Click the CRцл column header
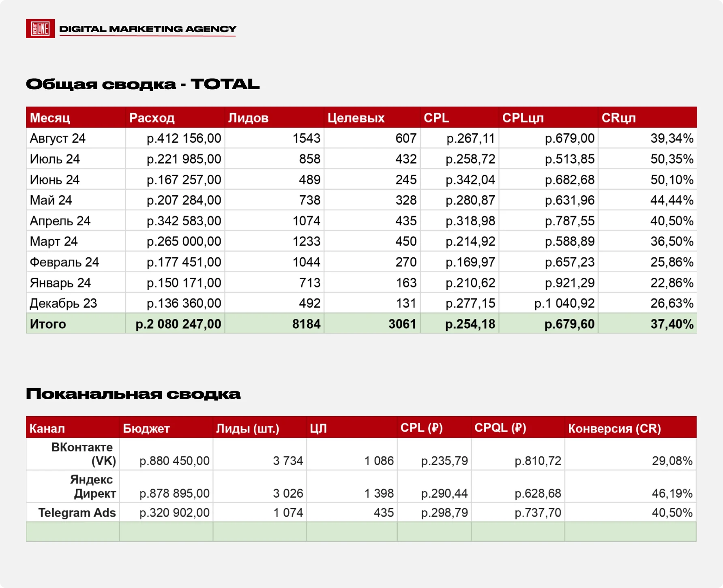 coord(647,118)
